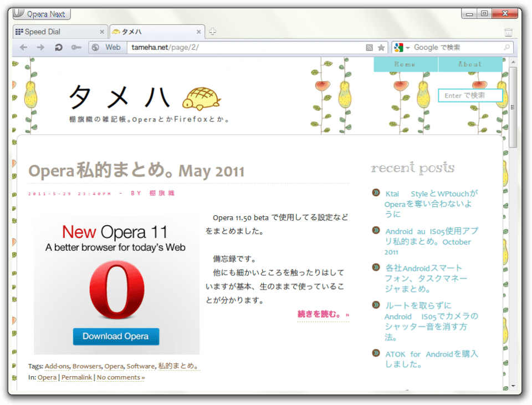Click the 続きを読む read-more link

(x=320, y=314)
